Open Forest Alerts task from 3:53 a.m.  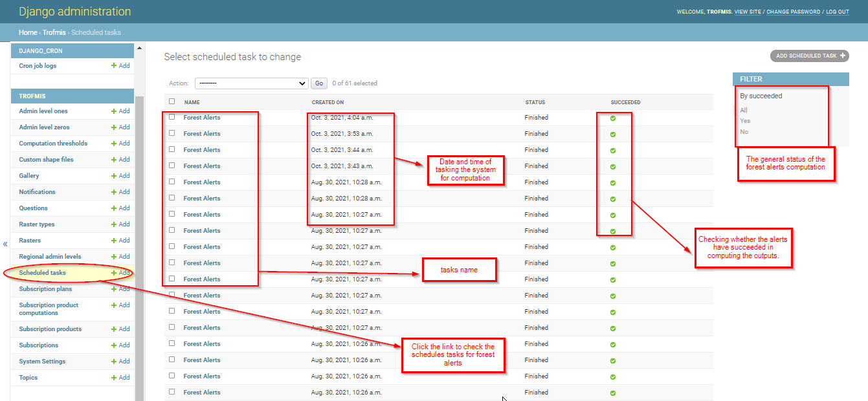202,134
